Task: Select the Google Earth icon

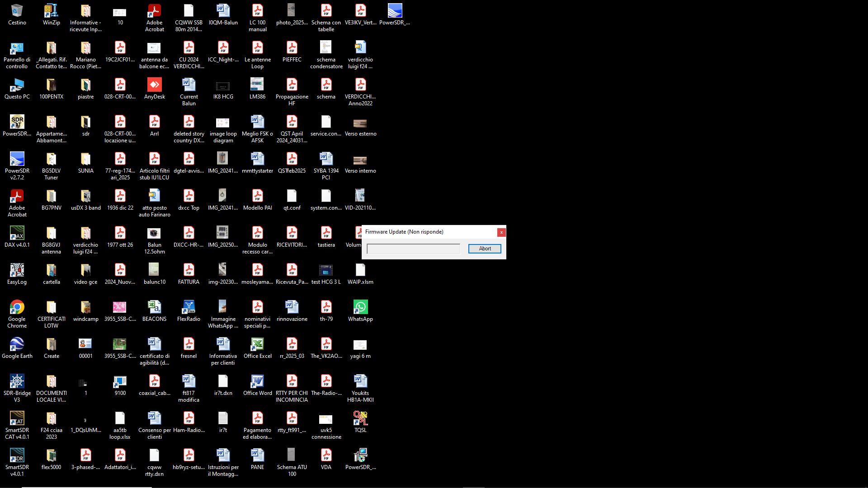Action: click(17, 348)
